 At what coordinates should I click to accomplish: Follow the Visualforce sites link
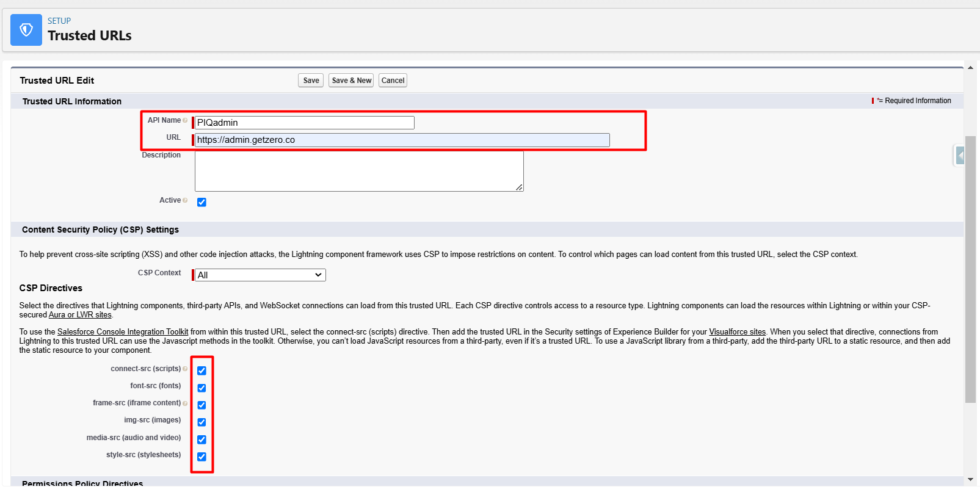(x=737, y=332)
